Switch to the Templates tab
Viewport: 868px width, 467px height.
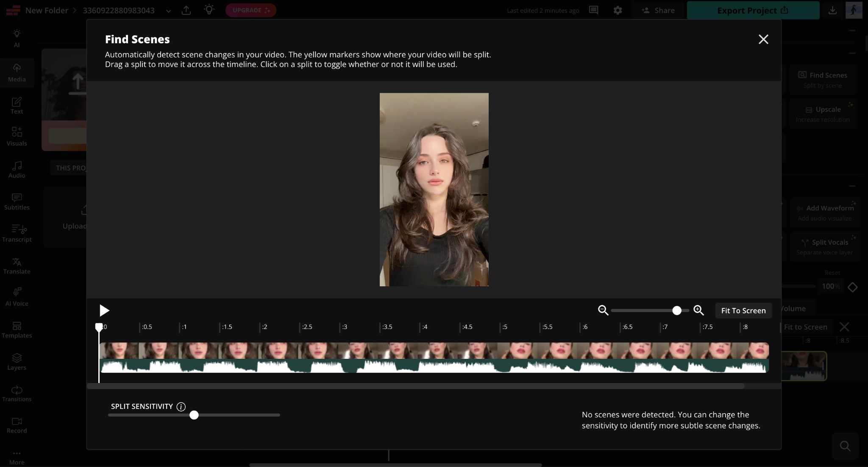coord(17,330)
